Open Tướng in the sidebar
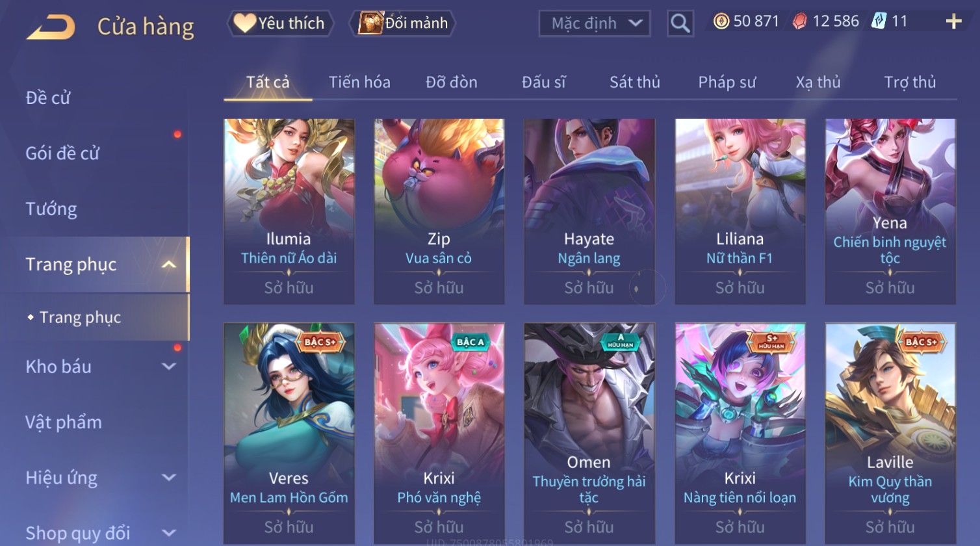 tap(51, 209)
